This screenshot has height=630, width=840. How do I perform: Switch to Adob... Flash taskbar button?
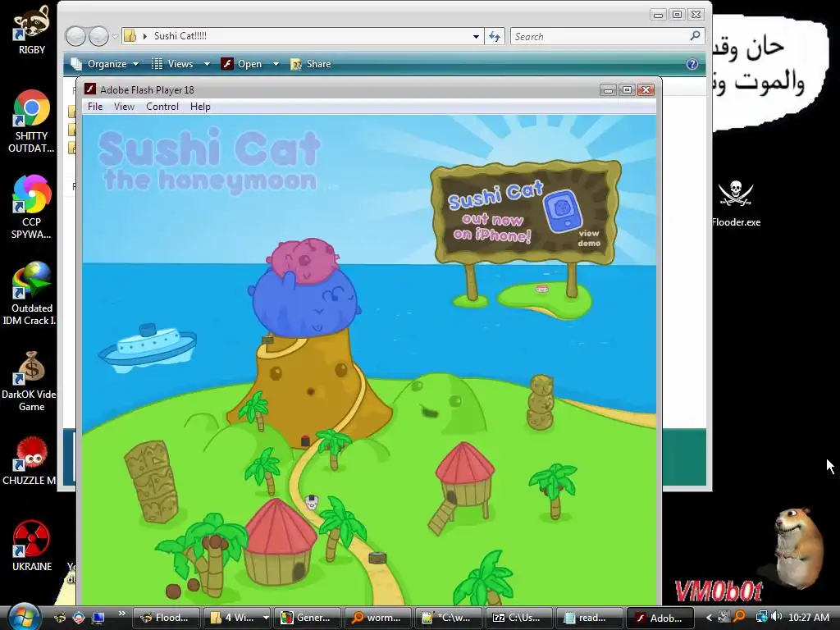[x=660, y=618]
